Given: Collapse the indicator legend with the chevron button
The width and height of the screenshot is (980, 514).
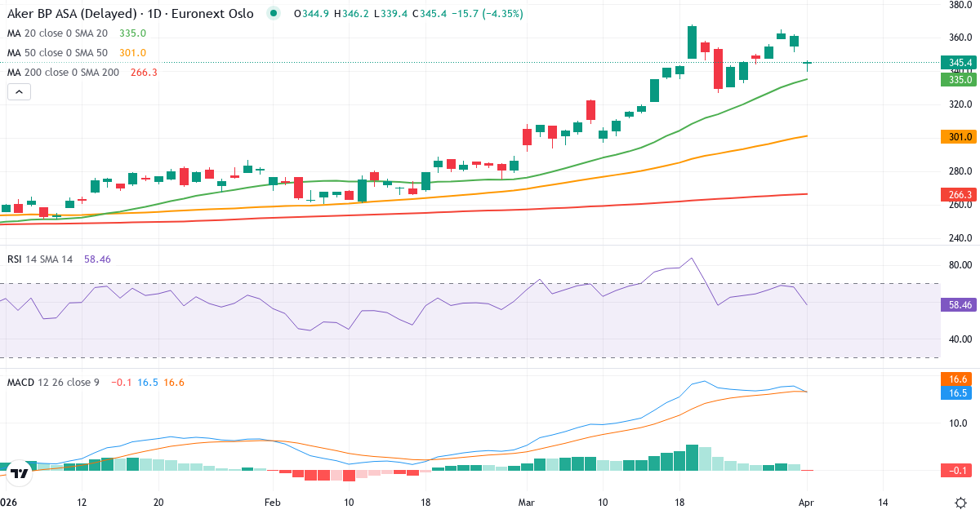Looking at the screenshot, I should [18, 91].
